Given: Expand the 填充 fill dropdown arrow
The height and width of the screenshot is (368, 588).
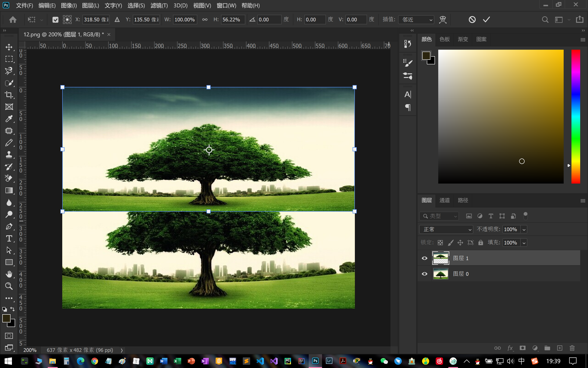Looking at the screenshot, I should (x=524, y=243).
